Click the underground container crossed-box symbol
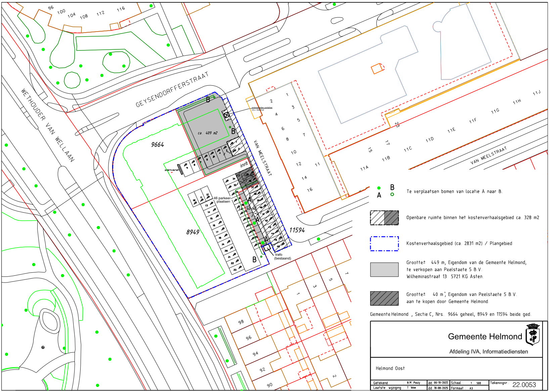Image resolution: width=549 pixels, height=392 pixels. click(227, 115)
